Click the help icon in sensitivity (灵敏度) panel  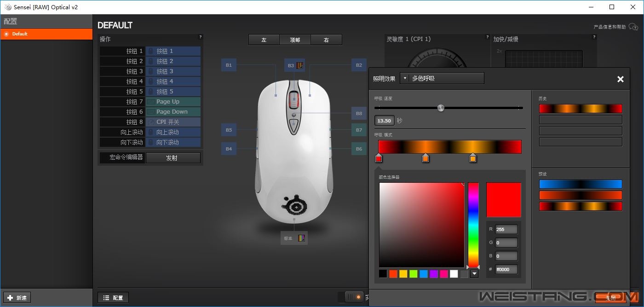tap(487, 37)
